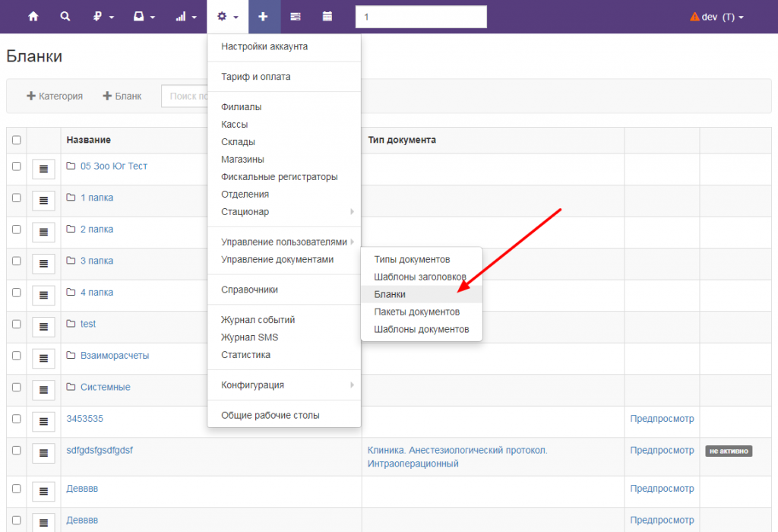Add a new Бланк

tap(122, 96)
